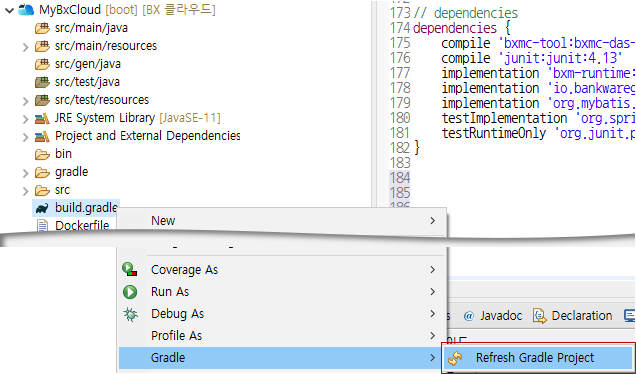Open the Run As submenu
This screenshot has width=636, height=374.
pyautogui.click(x=281, y=292)
